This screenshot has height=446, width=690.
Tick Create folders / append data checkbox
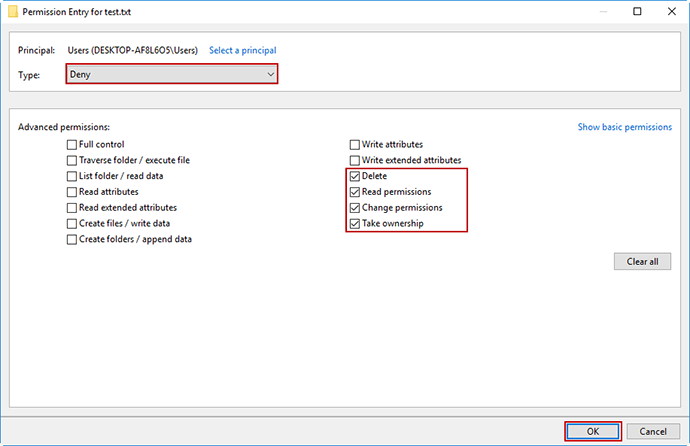pos(72,240)
